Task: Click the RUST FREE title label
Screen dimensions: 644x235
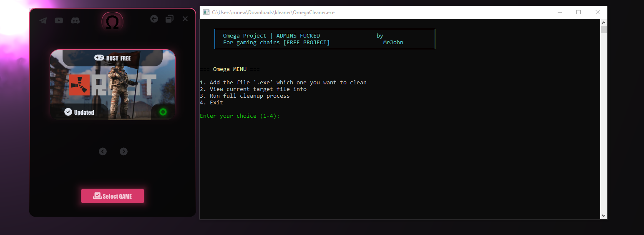Action: [118, 58]
